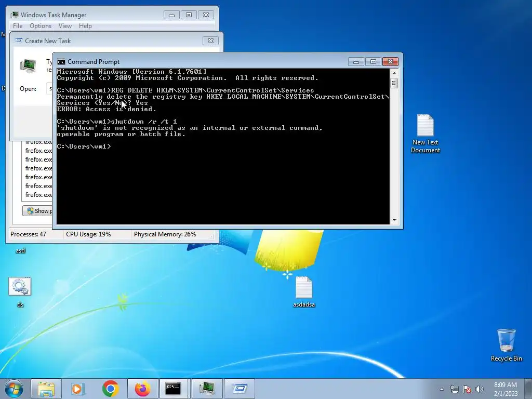Close the Windows Task Manager window
Screen dimensions: 532x399
(x=206, y=15)
